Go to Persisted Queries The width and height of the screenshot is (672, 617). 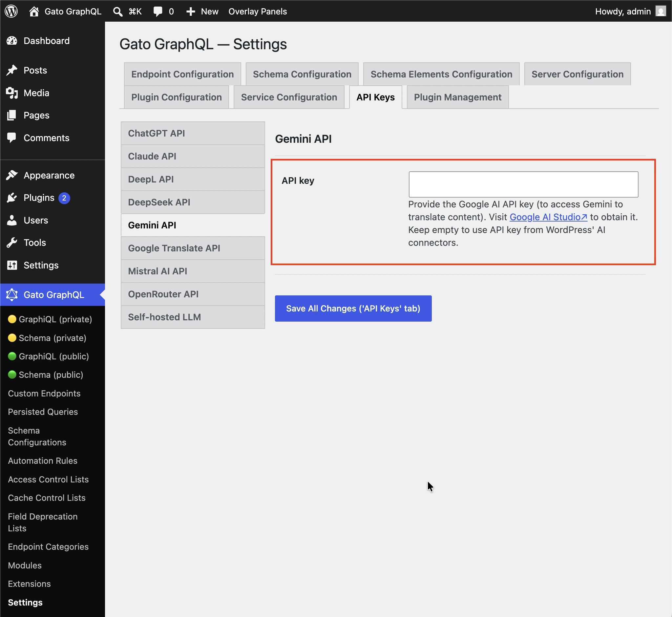[x=43, y=412]
